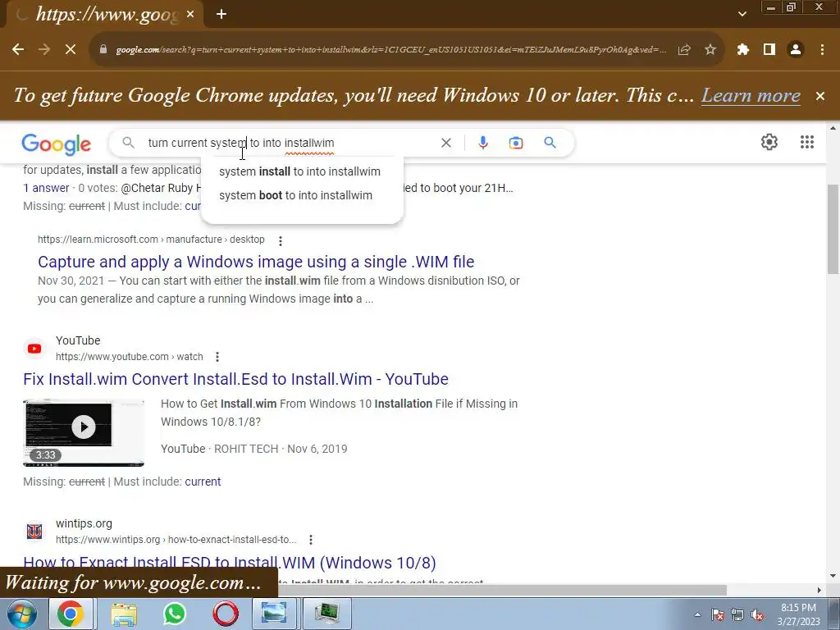Search by image with the camera icon
840x630 pixels.
point(516,143)
